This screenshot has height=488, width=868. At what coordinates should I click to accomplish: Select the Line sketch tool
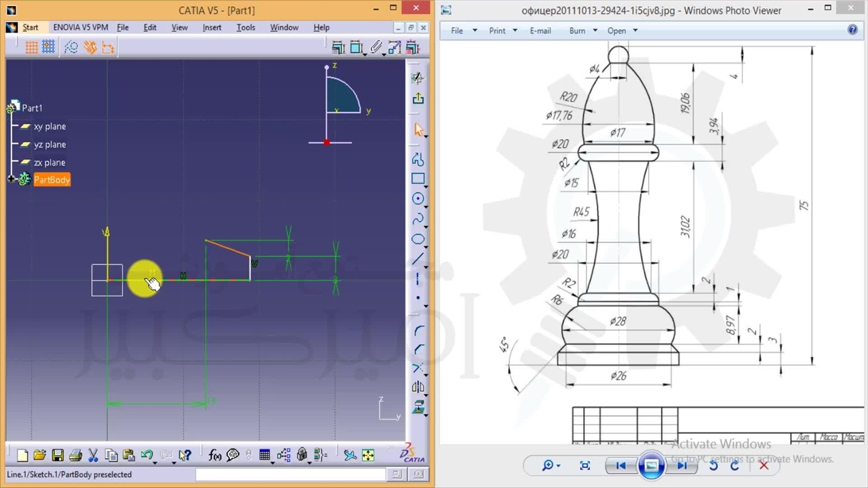[418, 258]
